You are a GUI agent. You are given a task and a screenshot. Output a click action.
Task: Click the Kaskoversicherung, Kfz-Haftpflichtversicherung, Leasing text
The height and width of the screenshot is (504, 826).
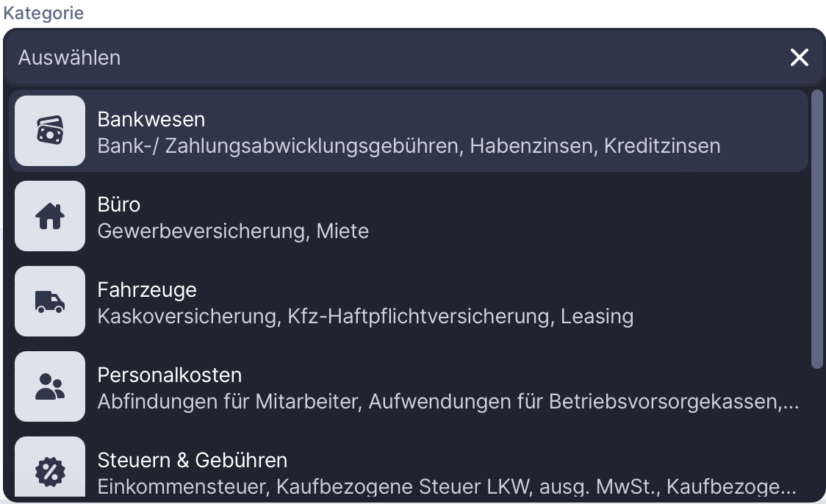(x=365, y=317)
